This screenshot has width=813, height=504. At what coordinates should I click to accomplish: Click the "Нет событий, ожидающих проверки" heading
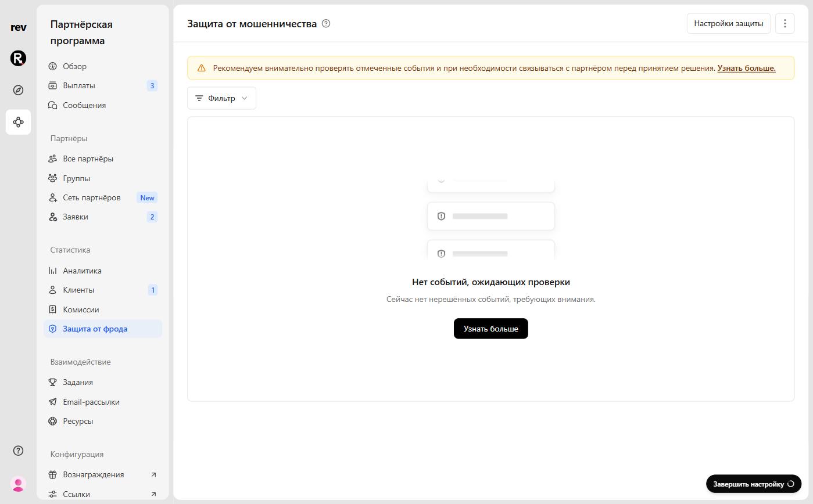click(x=491, y=282)
